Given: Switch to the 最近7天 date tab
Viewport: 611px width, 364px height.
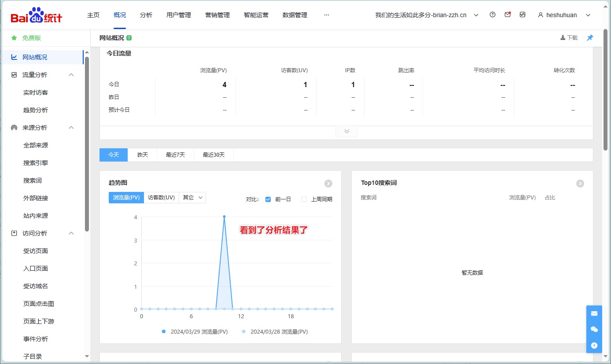Looking at the screenshot, I should [x=176, y=155].
